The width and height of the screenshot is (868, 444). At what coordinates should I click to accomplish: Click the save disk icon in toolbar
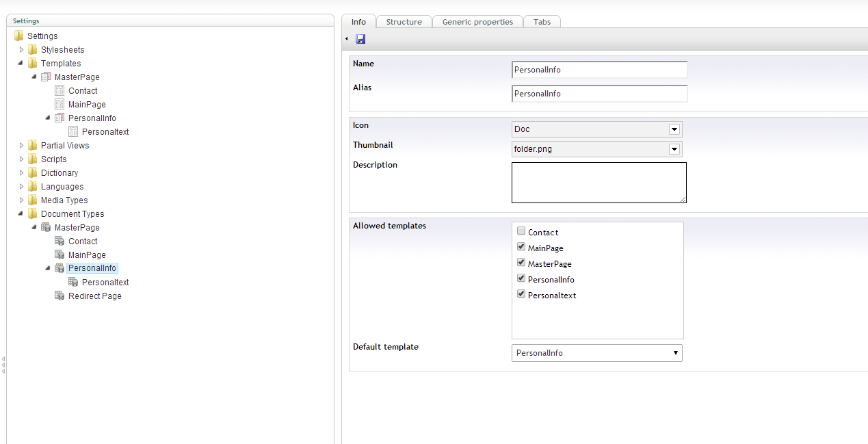click(x=360, y=39)
